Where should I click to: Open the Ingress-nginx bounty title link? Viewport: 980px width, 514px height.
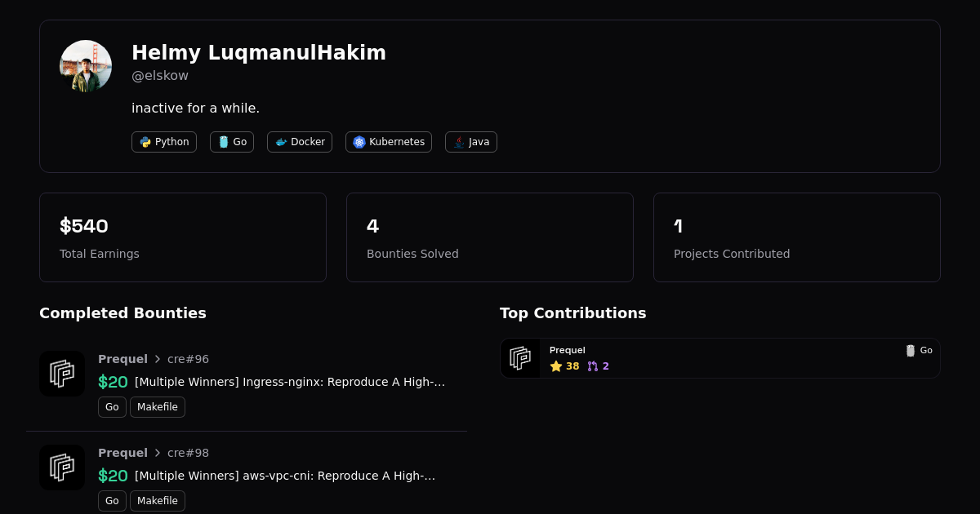[290, 382]
